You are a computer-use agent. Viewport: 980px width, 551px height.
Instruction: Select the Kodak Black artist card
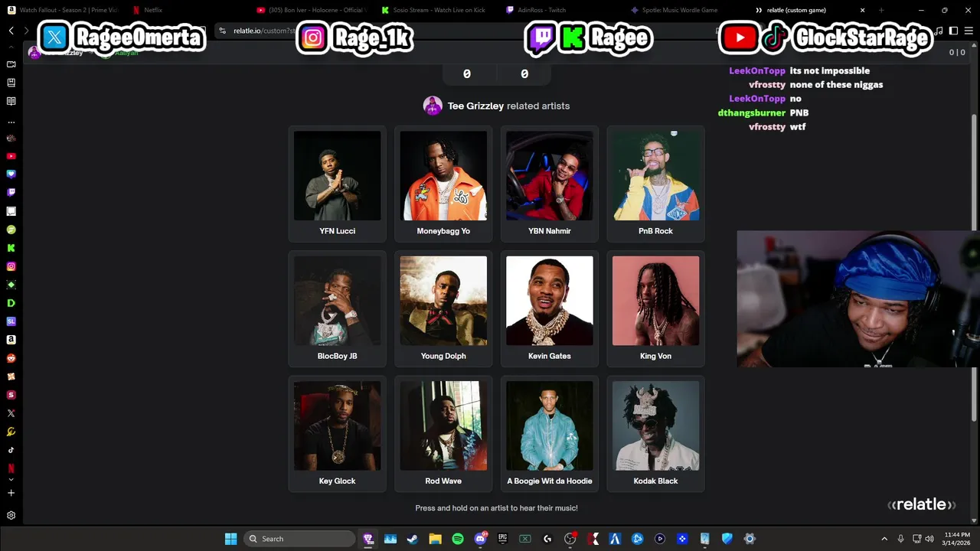[655, 434]
